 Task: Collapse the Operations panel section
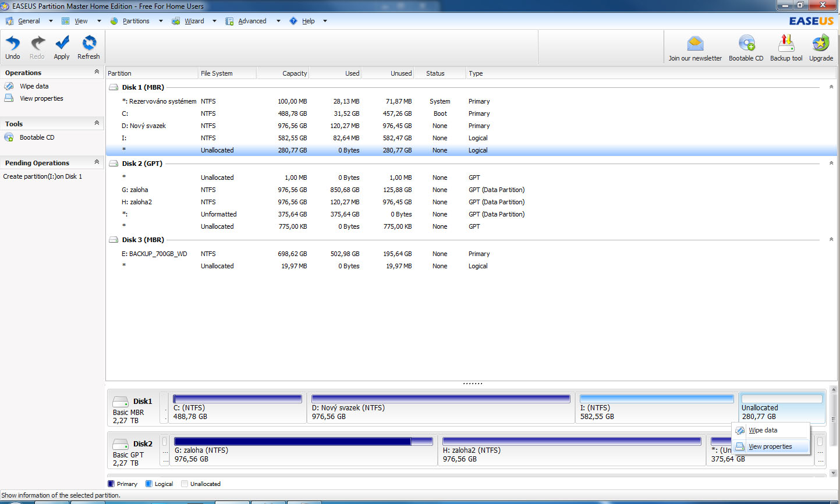[97, 72]
